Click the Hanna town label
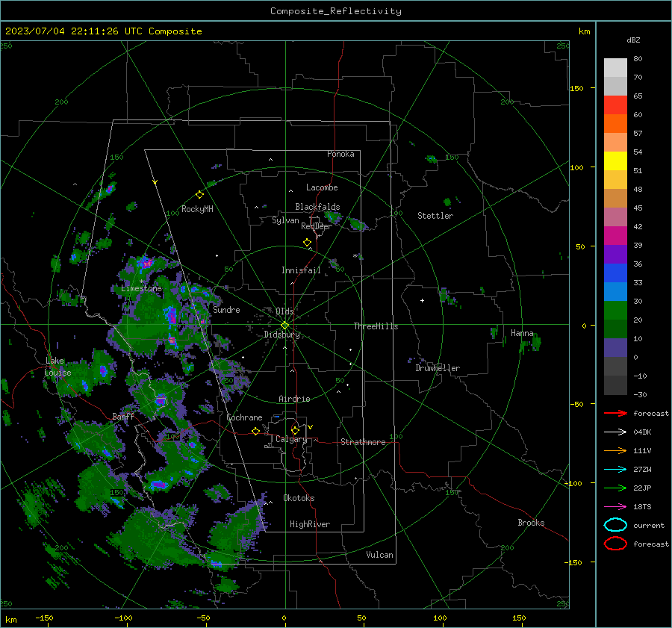The image size is (672, 628). tap(522, 333)
